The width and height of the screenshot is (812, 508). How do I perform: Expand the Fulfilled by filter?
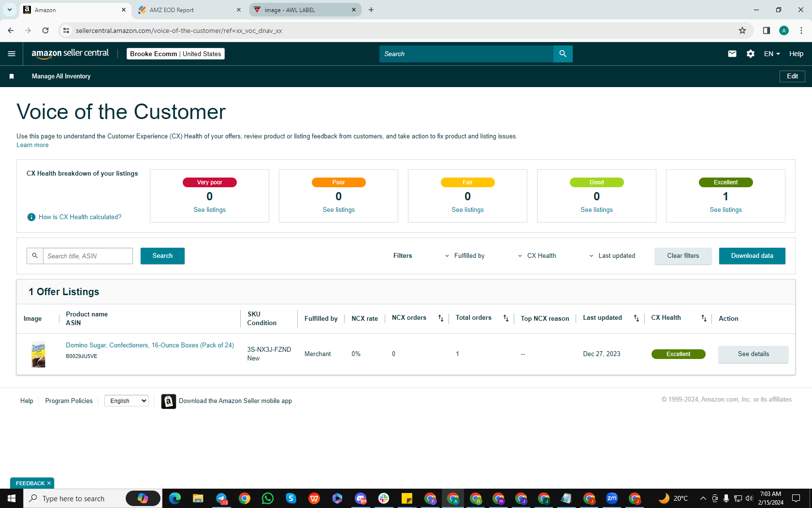pyautogui.click(x=464, y=256)
